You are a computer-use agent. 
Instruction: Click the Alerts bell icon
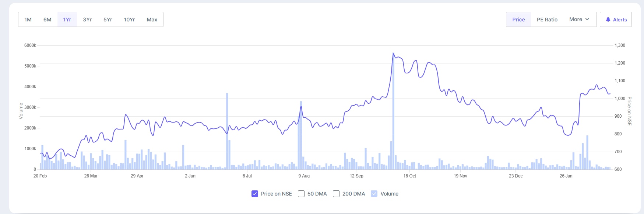click(608, 20)
